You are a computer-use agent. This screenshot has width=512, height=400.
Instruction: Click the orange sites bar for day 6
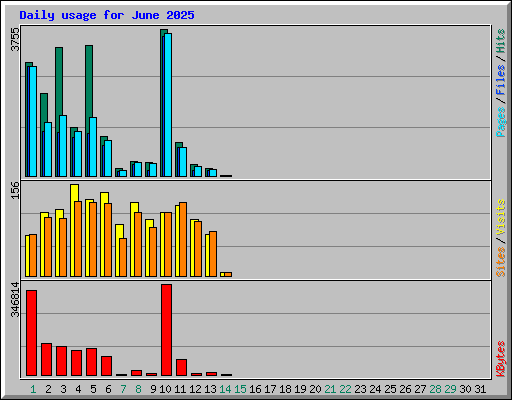108,240
